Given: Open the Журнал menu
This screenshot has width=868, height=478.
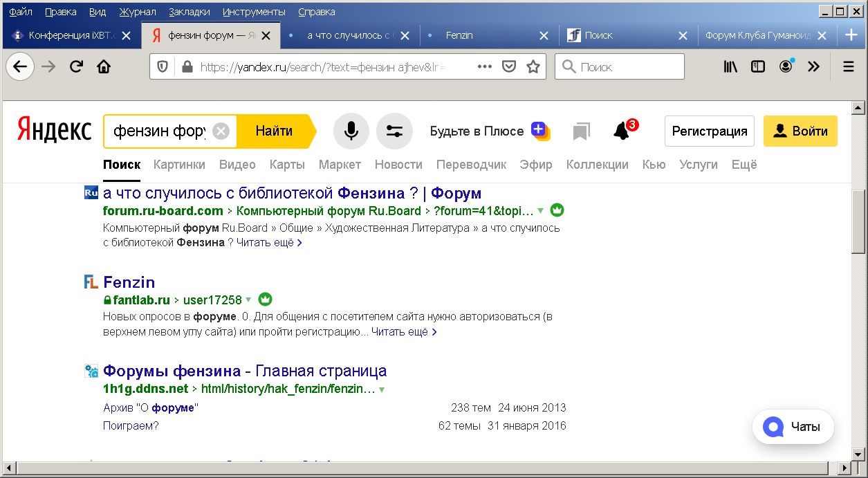Looking at the screenshot, I should (138, 12).
